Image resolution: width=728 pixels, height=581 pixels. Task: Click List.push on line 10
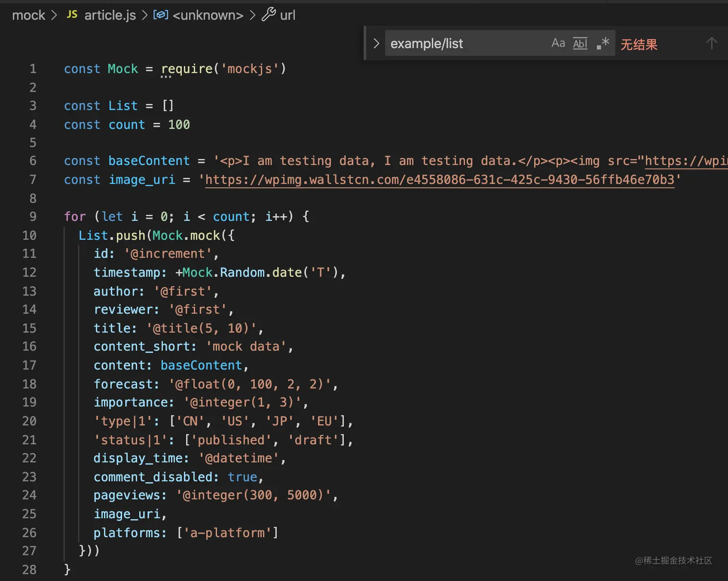pyautogui.click(x=112, y=235)
